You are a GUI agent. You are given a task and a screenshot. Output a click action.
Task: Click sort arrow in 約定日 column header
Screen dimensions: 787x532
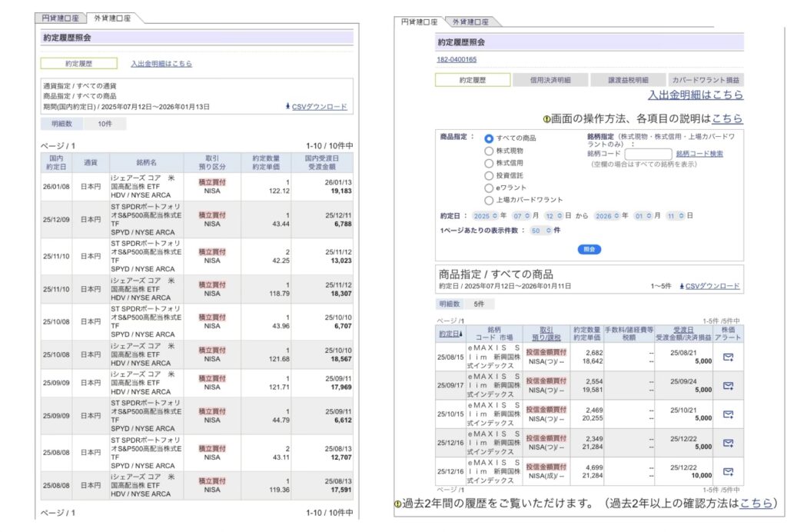(460, 334)
